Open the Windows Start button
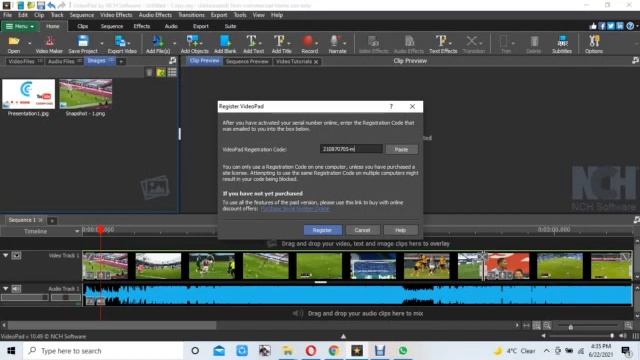640x360 pixels. [x=11, y=351]
